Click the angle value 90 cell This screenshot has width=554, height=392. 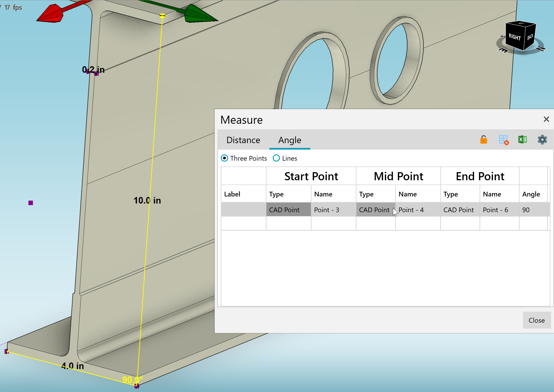click(x=533, y=210)
